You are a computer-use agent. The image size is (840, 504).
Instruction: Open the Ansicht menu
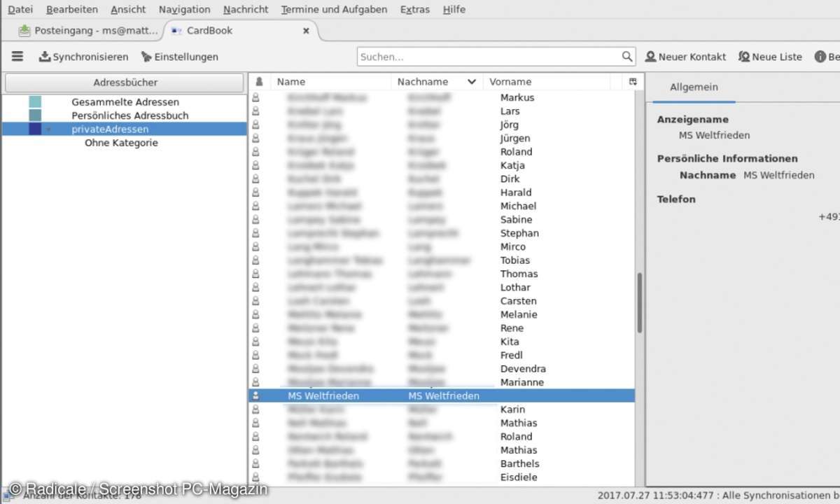click(x=128, y=9)
